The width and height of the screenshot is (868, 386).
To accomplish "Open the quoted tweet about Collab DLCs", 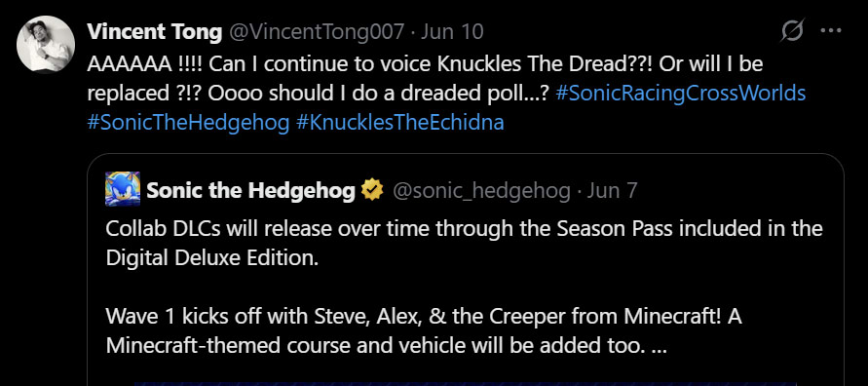I will [x=466, y=270].
